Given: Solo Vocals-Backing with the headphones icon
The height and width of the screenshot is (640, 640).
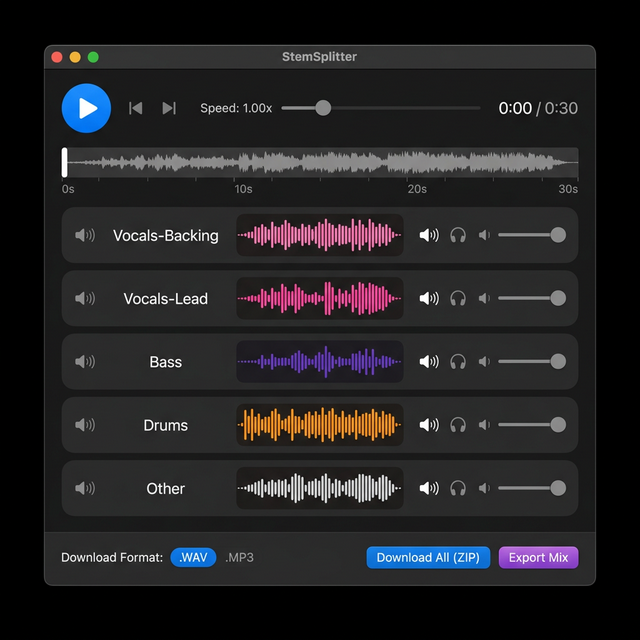Looking at the screenshot, I should (458, 235).
